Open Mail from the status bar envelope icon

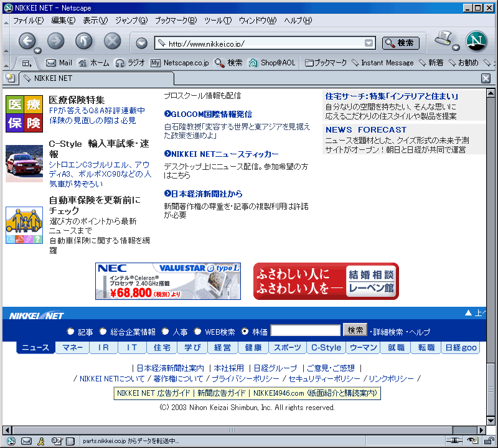pos(26,441)
